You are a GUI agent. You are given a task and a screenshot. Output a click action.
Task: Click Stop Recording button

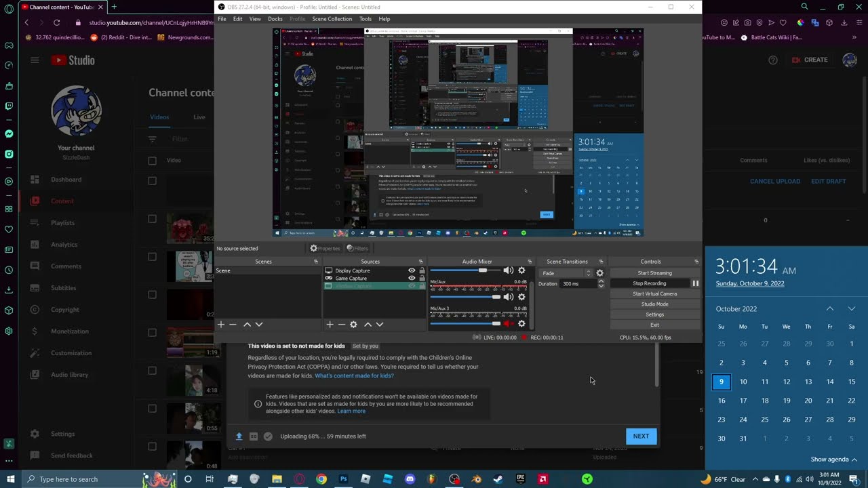(x=650, y=283)
